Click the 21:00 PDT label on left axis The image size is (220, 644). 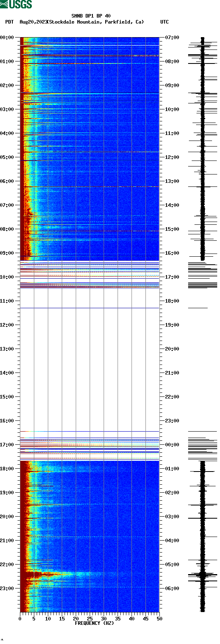click(x=7, y=541)
